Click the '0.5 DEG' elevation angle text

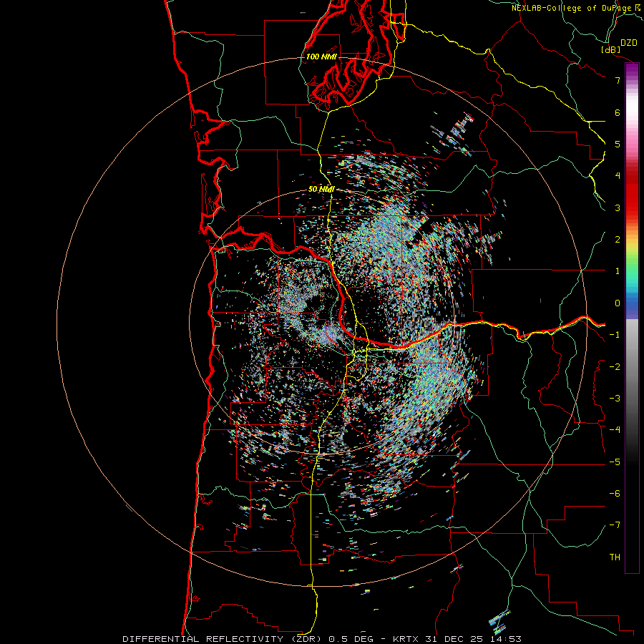(x=351, y=639)
